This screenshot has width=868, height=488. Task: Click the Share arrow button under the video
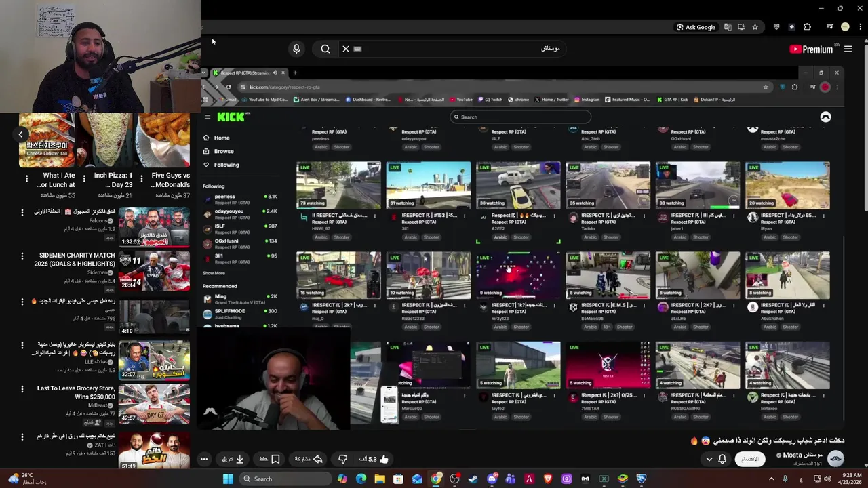[x=309, y=459]
